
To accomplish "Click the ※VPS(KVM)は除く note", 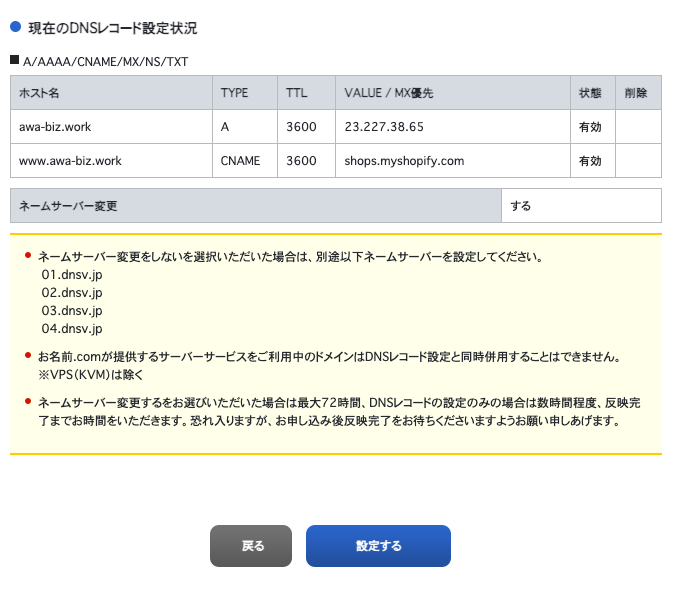I will point(90,374).
